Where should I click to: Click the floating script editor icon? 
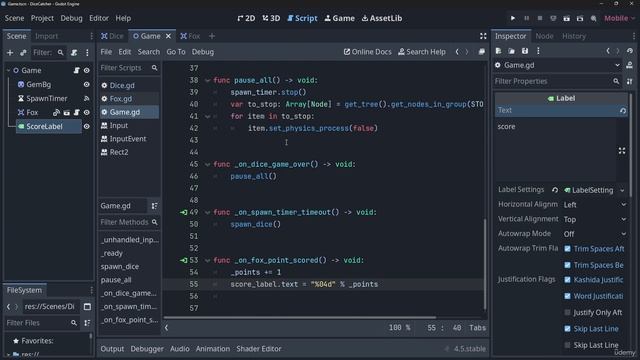(482, 52)
